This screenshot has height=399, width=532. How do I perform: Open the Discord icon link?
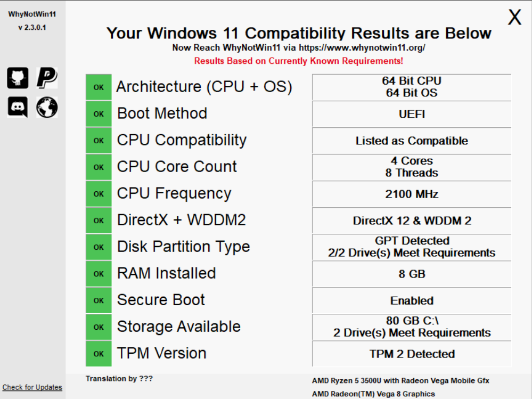tap(18, 107)
